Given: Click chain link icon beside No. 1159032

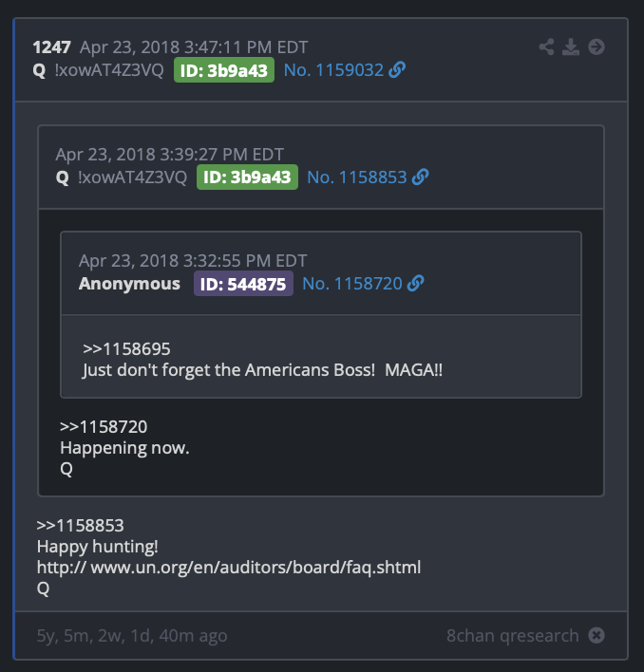Looking at the screenshot, I should point(397,69).
